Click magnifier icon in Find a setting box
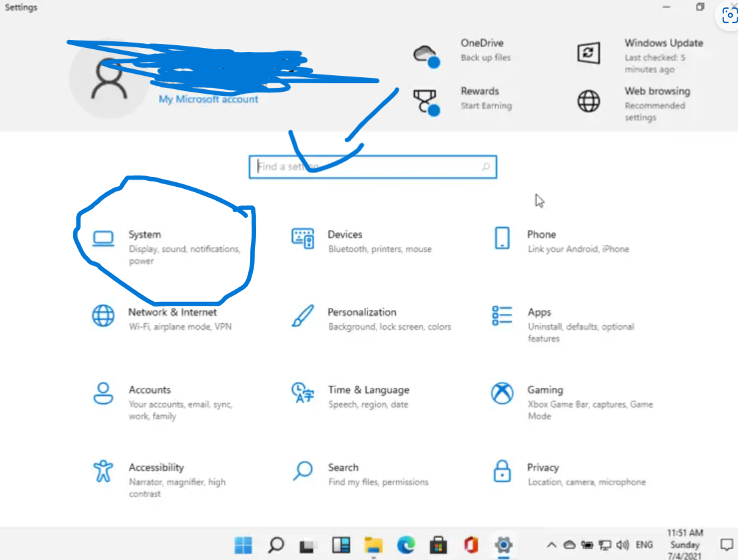738x560 pixels. 486,166
